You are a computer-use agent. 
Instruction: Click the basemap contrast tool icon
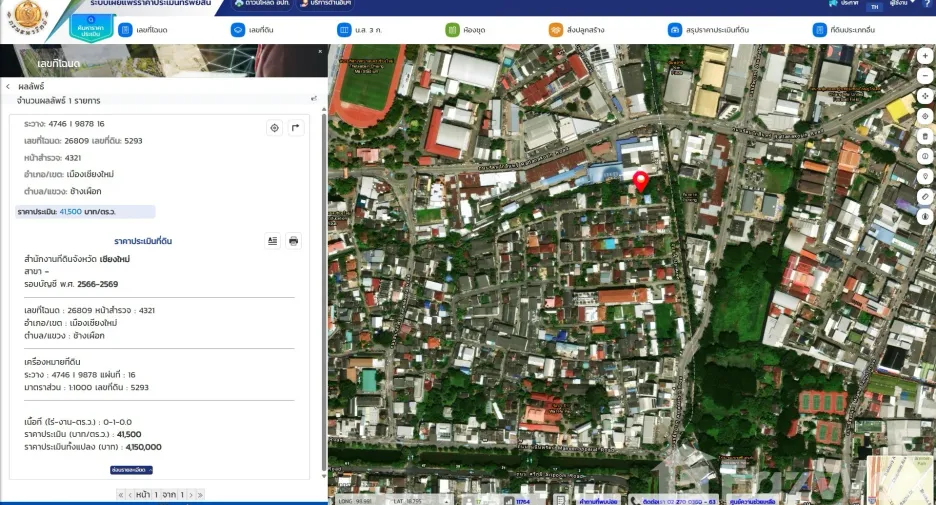click(x=925, y=217)
